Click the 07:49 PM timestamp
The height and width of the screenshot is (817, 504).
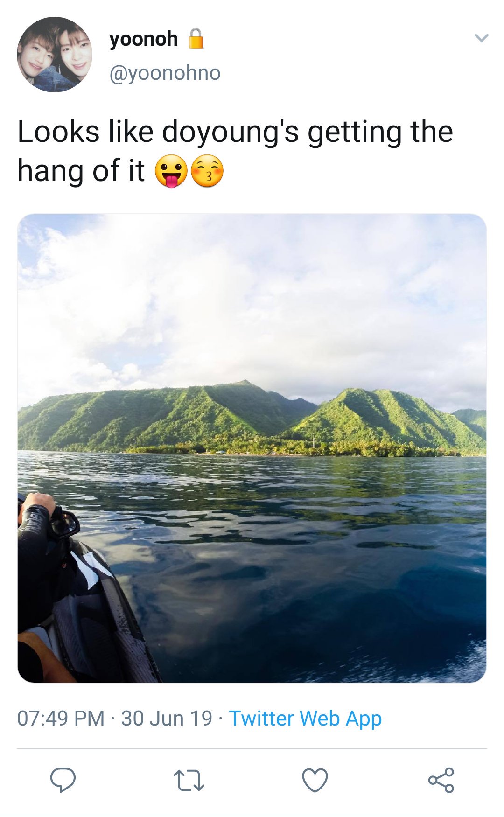tap(61, 718)
